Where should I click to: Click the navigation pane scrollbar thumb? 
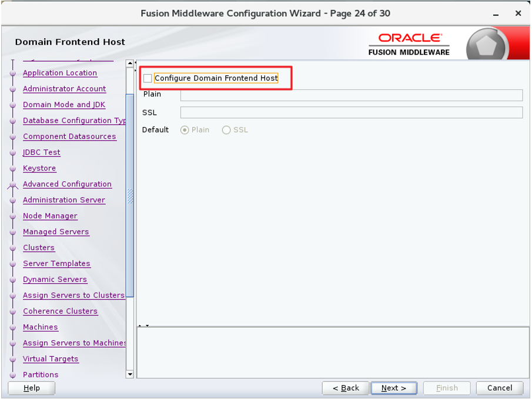[130, 195]
